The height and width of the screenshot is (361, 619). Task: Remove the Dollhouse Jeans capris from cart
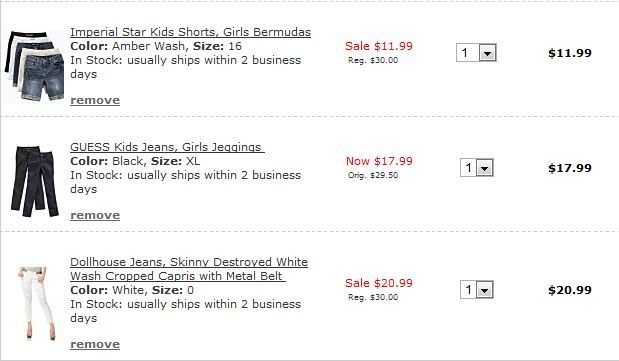pos(95,344)
